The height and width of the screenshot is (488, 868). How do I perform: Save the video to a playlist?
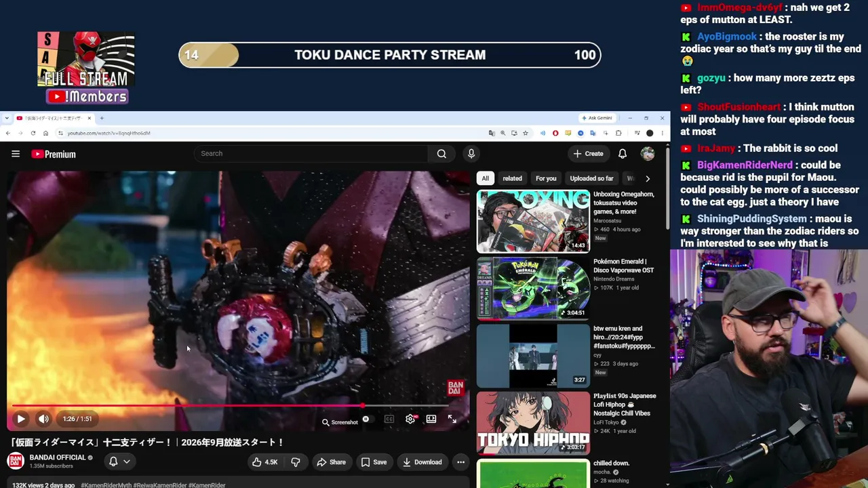pos(374,462)
